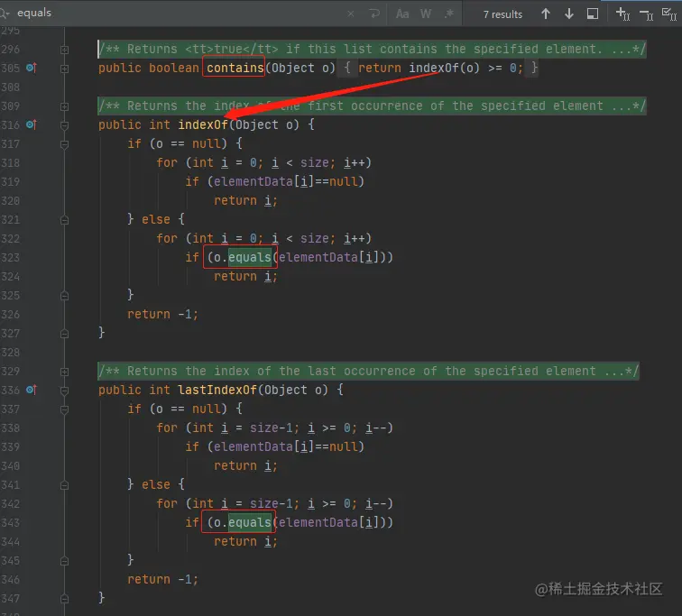The image size is (682, 616).
Task: Click "return -1;" on line 326
Action: point(162,314)
